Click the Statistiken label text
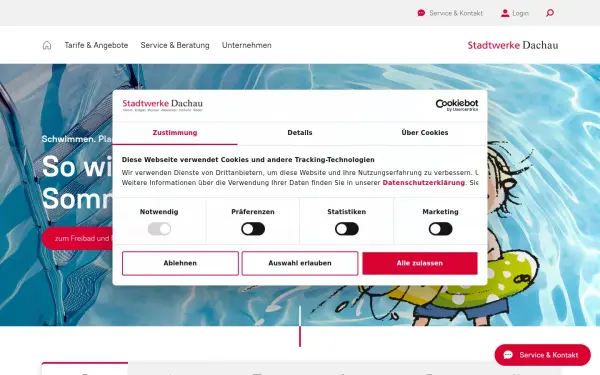600x375 pixels. tap(347, 212)
